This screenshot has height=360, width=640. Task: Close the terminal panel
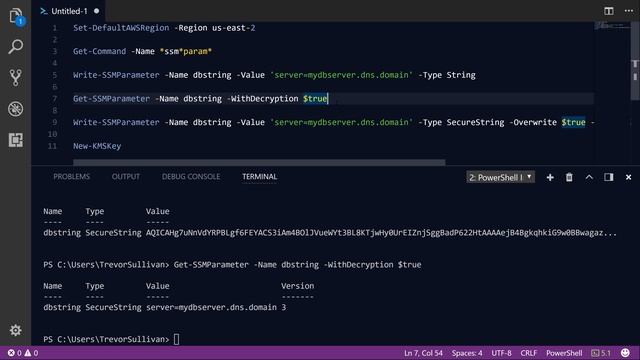click(x=628, y=177)
